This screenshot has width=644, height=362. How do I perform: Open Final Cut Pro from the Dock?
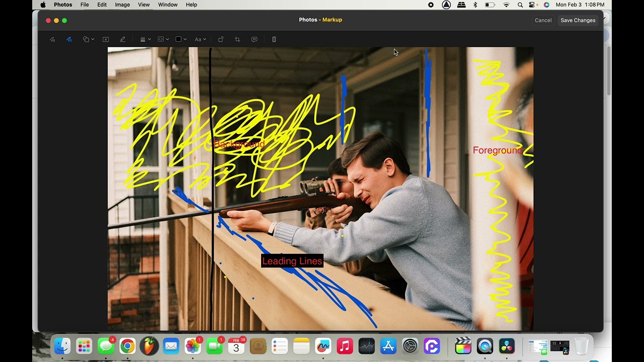point(463,346)
